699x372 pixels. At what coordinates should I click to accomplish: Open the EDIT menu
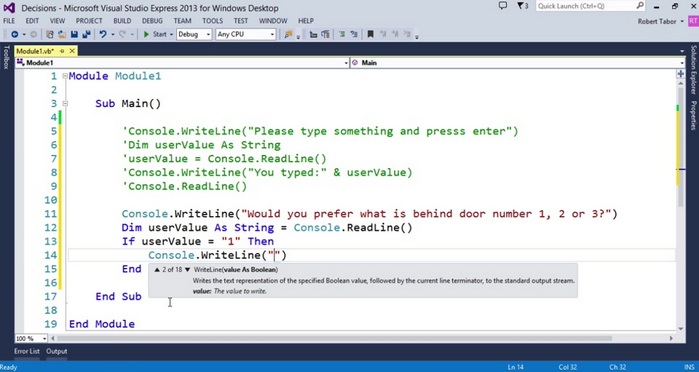coord(32,21)
